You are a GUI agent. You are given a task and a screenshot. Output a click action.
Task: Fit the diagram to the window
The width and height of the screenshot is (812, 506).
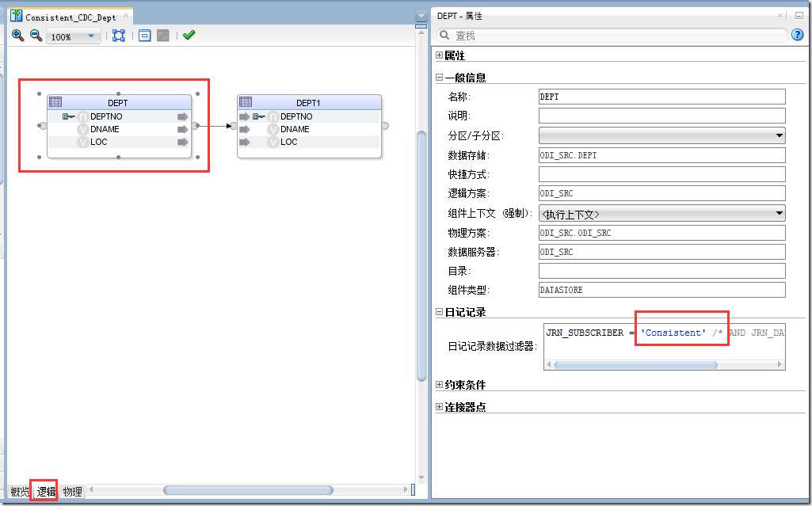click(119, 35)
